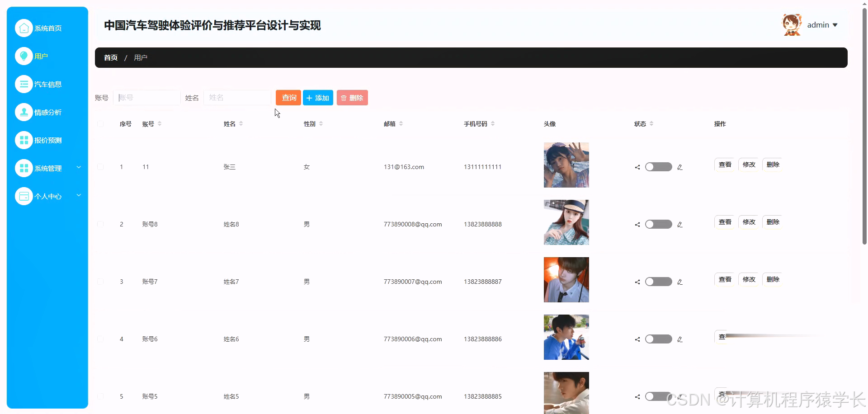Click 删除 button for 账号7

(773, 279)
